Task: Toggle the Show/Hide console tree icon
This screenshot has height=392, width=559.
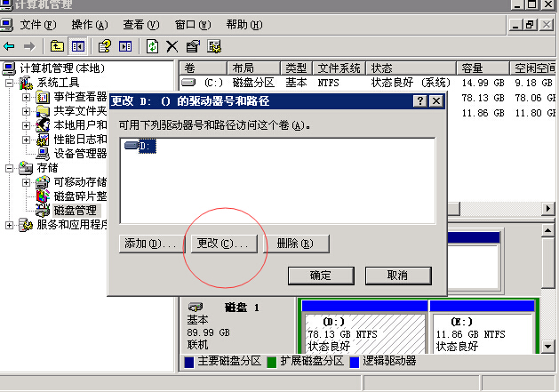Action: click(x=78, y=46)
